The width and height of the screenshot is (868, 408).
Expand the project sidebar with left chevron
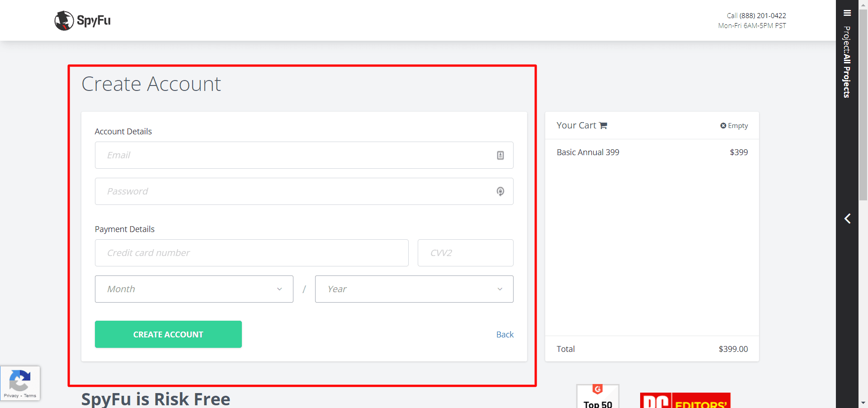click(x=847, y=218)
